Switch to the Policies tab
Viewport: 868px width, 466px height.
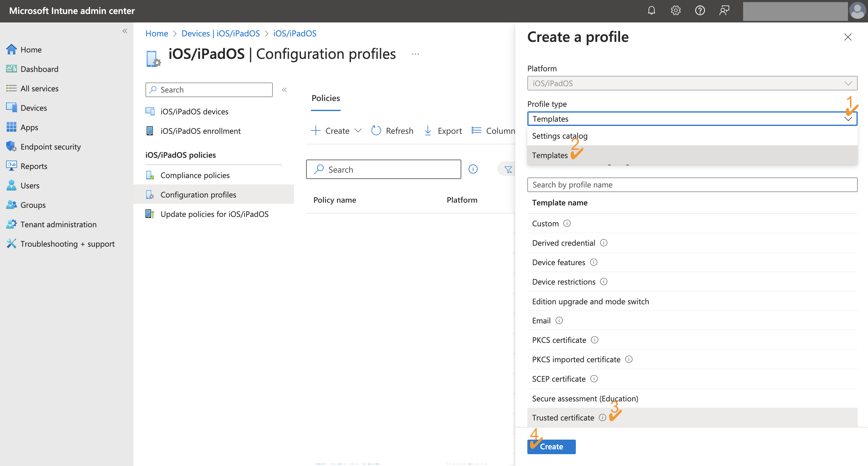click(325, 98)
